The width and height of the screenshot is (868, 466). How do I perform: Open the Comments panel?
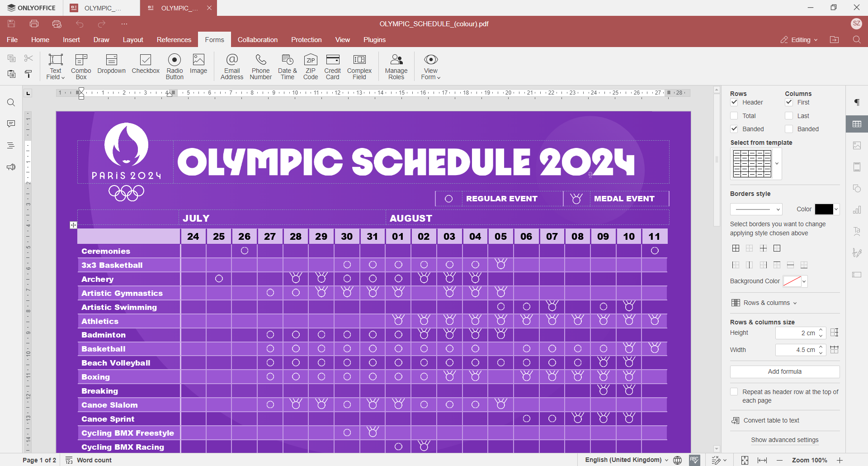click(11, 124)
